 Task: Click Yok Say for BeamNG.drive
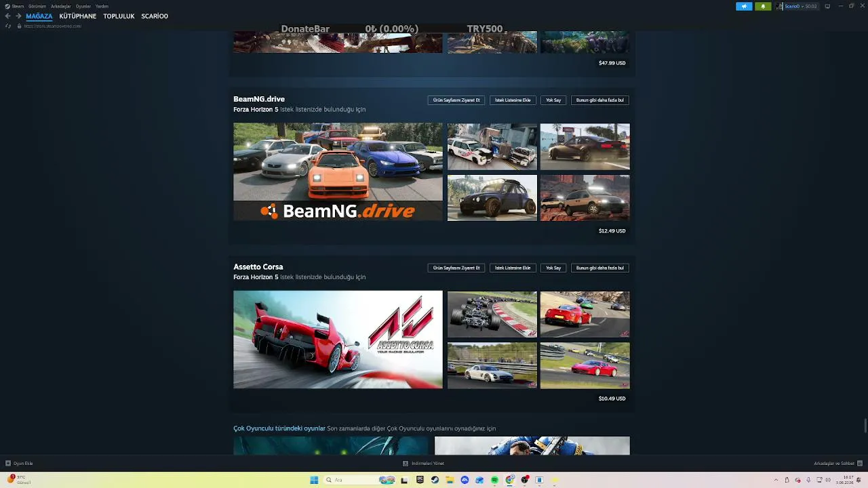[553, 100]
